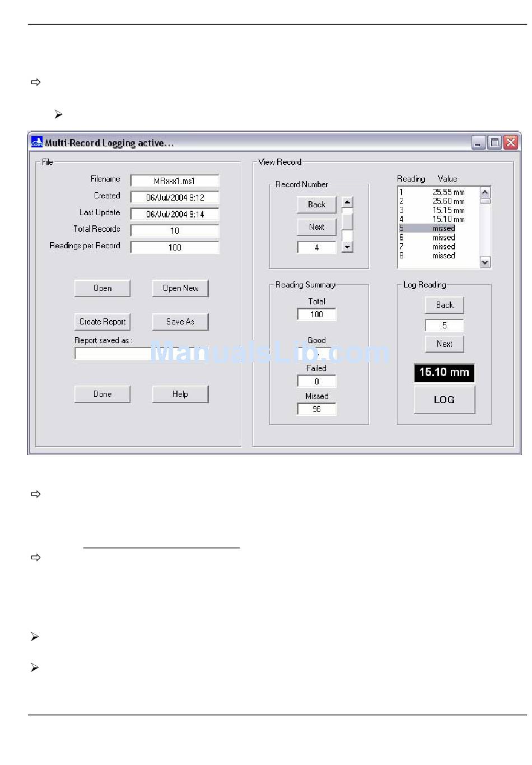
Task: Click the LOG button
Action: point(445,400)
